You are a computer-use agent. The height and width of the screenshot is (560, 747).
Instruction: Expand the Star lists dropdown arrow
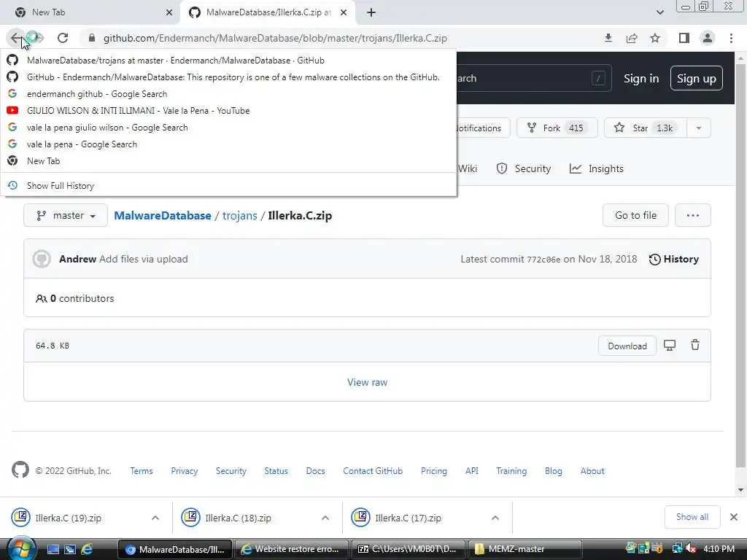(x=699, y=128)
